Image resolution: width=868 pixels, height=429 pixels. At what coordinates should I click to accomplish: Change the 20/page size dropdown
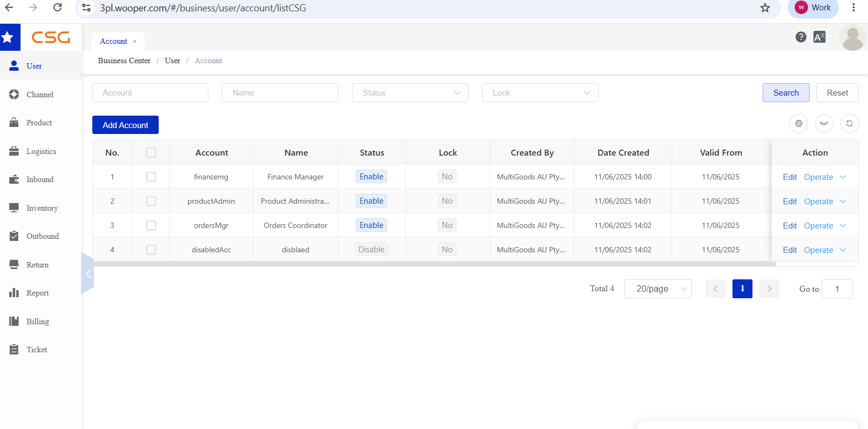coord(658,289)
